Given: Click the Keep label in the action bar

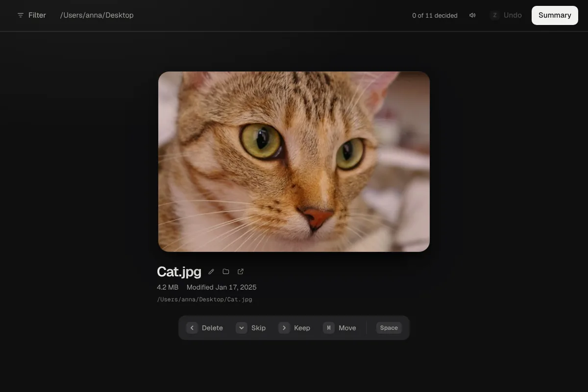Looking at the screenshot, I should point(302,328).
